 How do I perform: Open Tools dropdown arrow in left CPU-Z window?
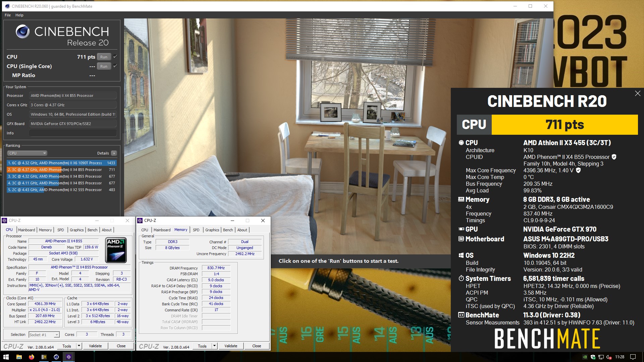(79, 346)
